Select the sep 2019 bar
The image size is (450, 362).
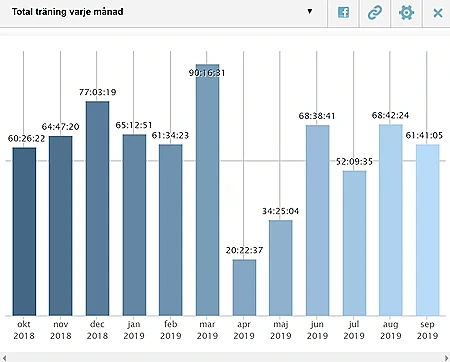pyautogui.click(x=427, y=230)
